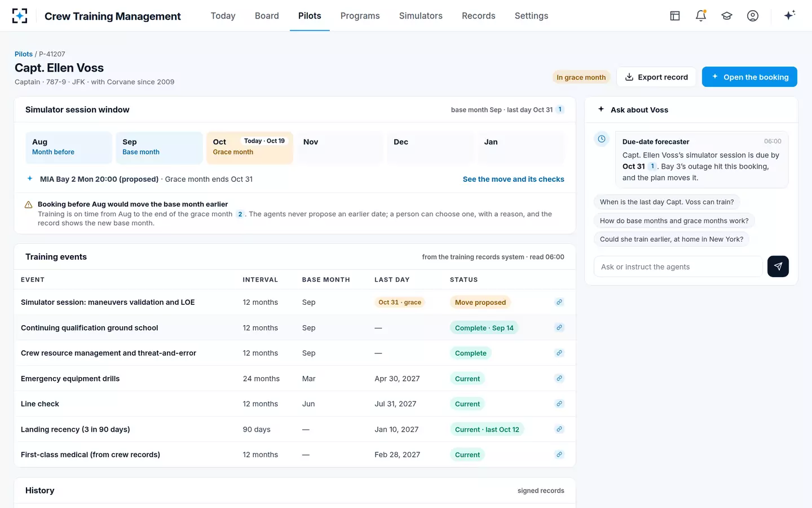Click the In grace month status badge
Image resolution: width=812 pixels, height=508 pixels.
581,77
